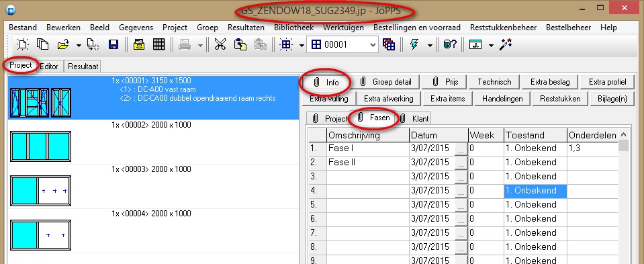Open the Bestelbeheer menu
This screenshot has width=644, height=264.
(568, 28)
